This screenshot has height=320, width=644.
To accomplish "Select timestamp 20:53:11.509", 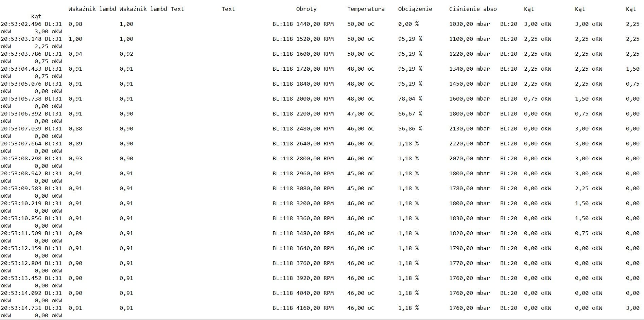I will pyautogui.click(x=21, y=233).
